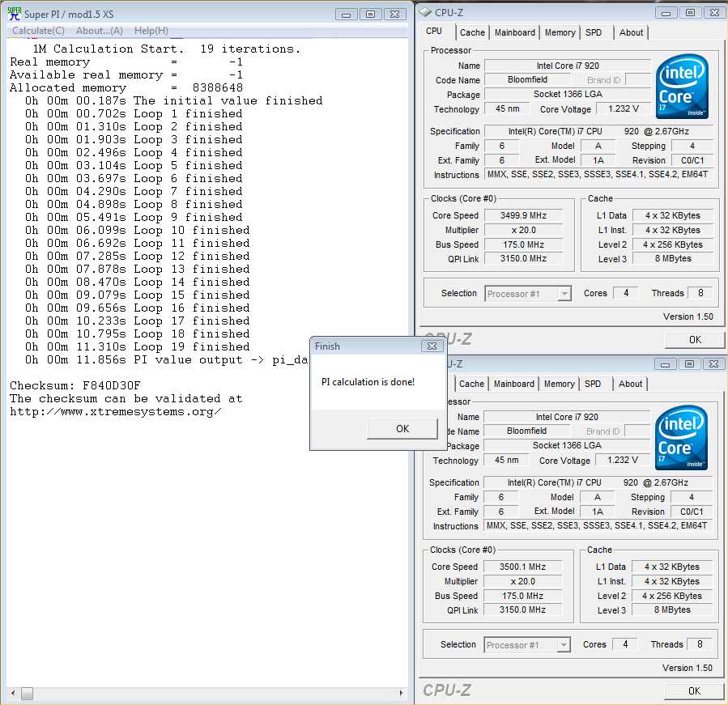728x705 pixels.
Task: Switch to Cache tab in lower CPU-Z window
Action: [471, 384]
